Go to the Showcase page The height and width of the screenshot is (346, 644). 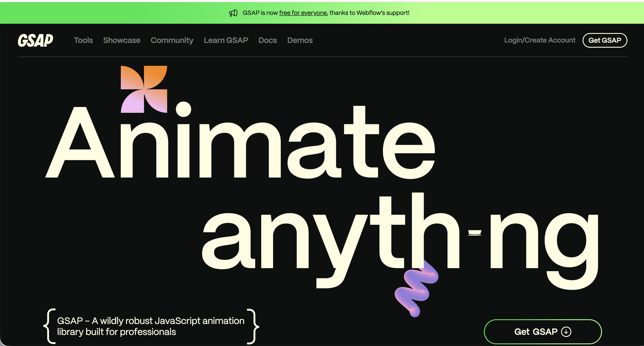[122, 40]
